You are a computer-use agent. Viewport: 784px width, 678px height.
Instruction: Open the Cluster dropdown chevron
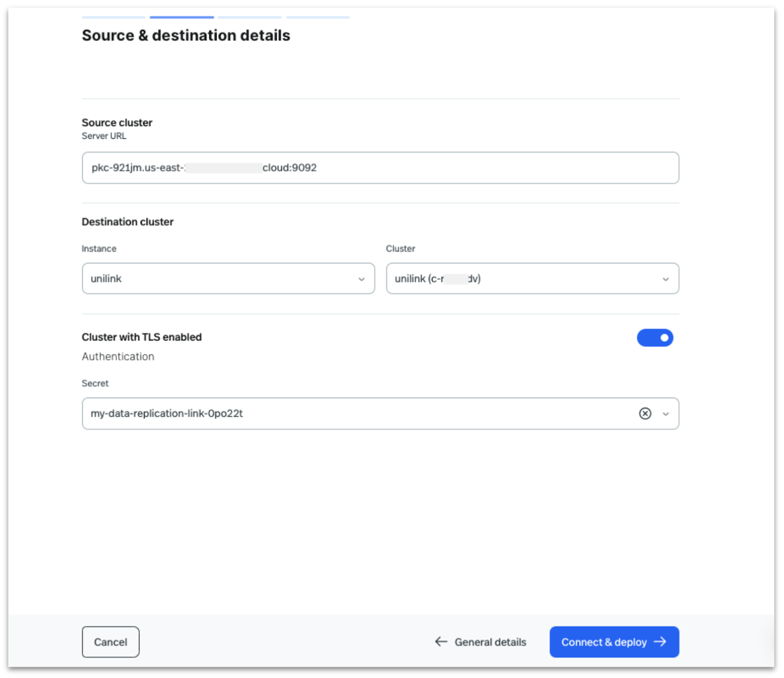665,279
